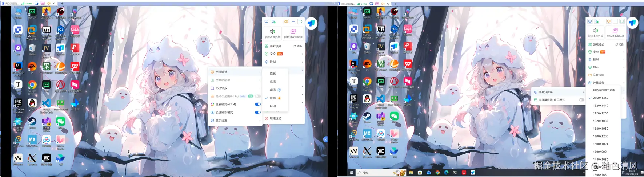Open 文件传输 in right panel
The width and height of the screenshot is (644, 177).
pos(606,75)
